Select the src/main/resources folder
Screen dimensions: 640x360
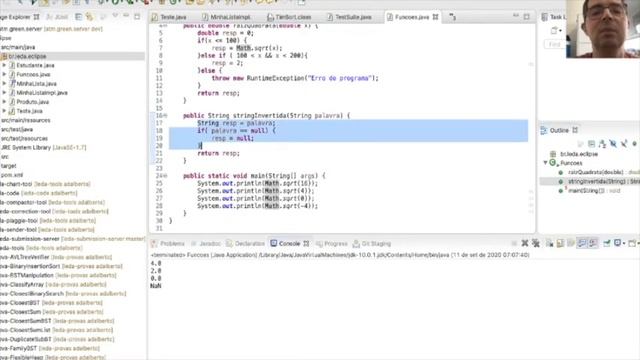25,120
